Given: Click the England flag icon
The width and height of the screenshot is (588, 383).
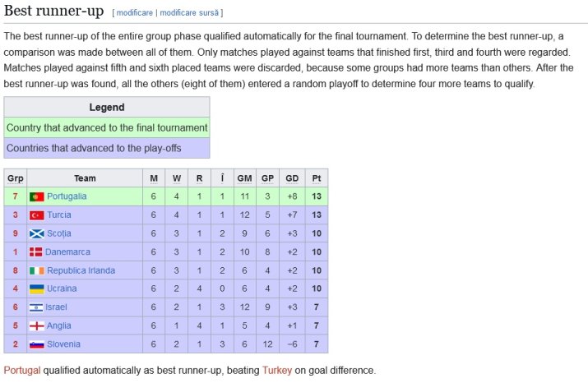Looking at the screenshot, I should [37, 325].
